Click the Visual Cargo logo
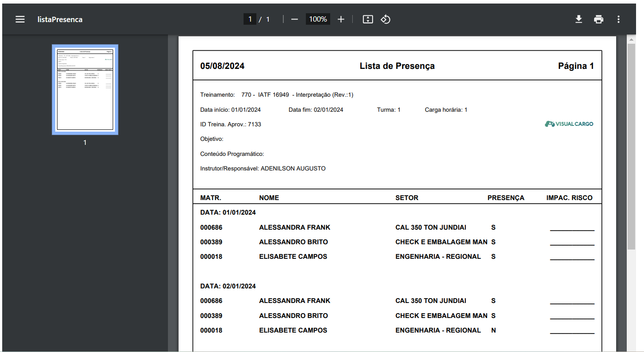The height and width of the screenshot is (352, 644). (x=569, y=124)
